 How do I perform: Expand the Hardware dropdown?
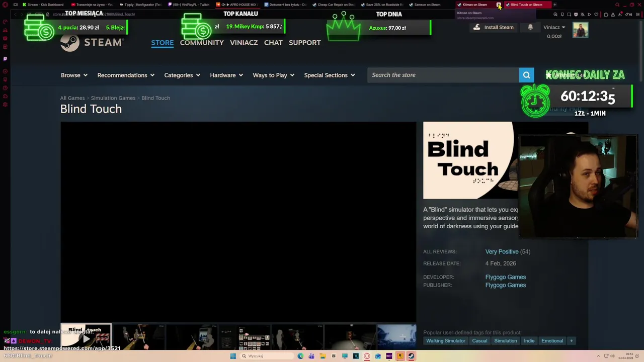coord(226,75)
